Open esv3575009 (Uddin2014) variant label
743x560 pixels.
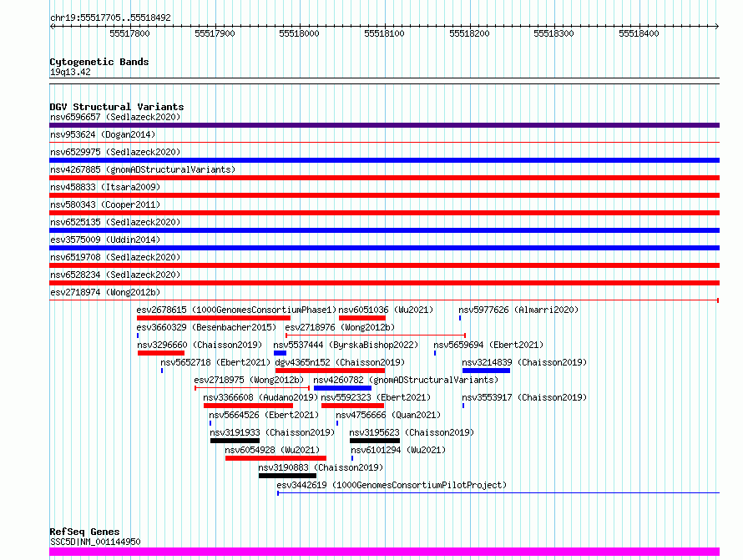105,240
